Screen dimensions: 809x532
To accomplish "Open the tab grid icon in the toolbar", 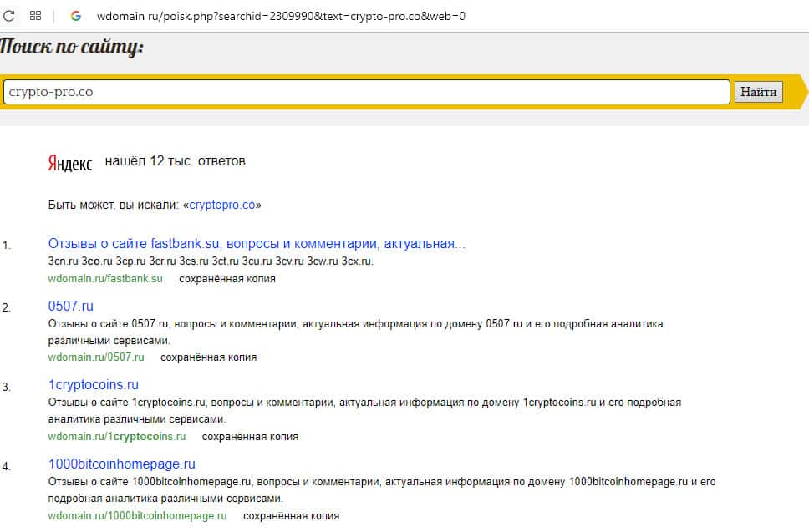I will point(35,16).
